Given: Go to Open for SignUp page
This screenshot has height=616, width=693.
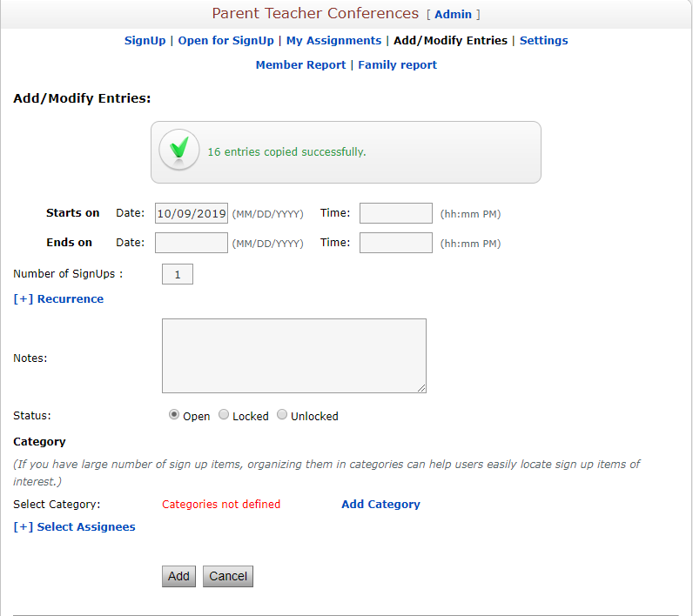Looking at the screenshot, I should click(x=225, y=41).
